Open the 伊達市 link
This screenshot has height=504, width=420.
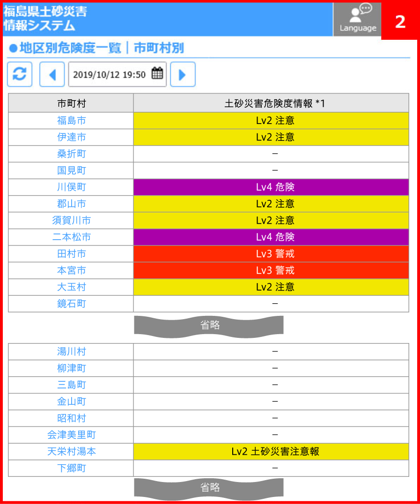[71, 137]
